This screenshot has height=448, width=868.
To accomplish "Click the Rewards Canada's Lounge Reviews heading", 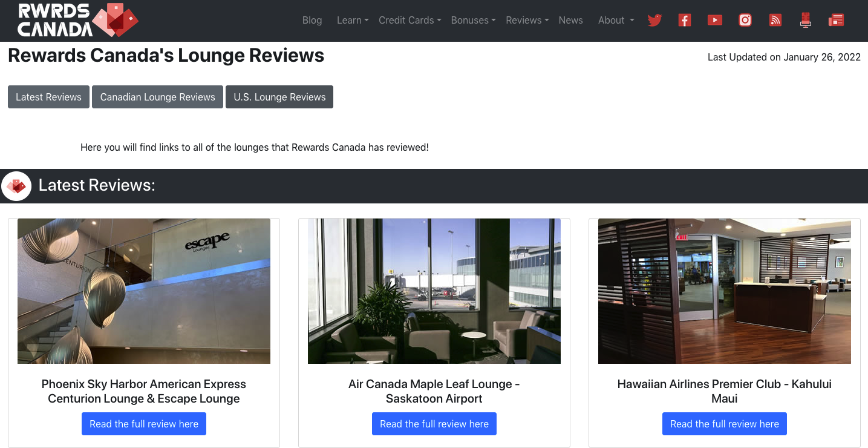I will click(x=166, y=56).
